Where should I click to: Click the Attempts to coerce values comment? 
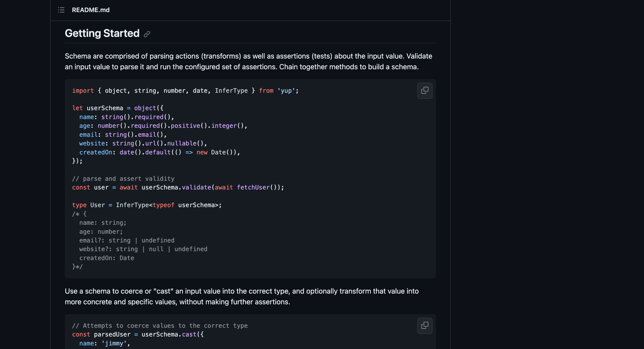point(160,326)
